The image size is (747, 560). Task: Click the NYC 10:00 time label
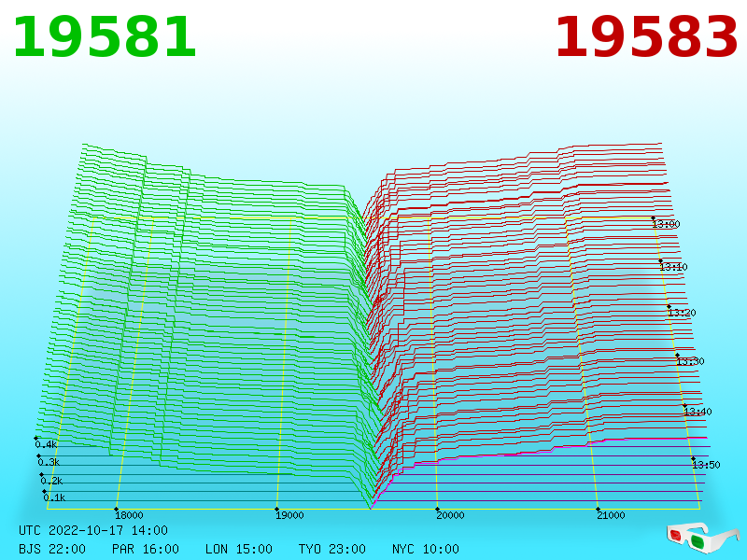tap(426, 549)
